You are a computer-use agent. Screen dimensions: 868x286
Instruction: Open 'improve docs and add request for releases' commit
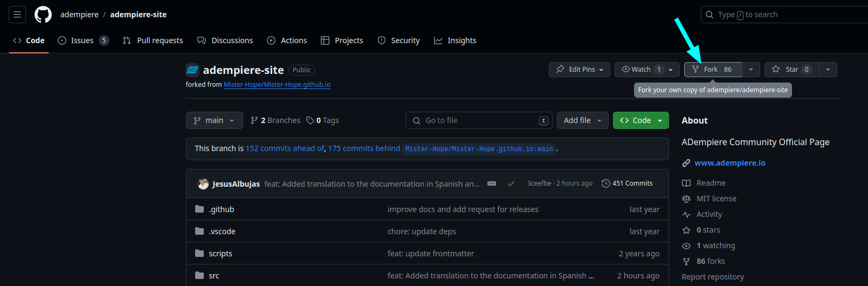point(463,209)
